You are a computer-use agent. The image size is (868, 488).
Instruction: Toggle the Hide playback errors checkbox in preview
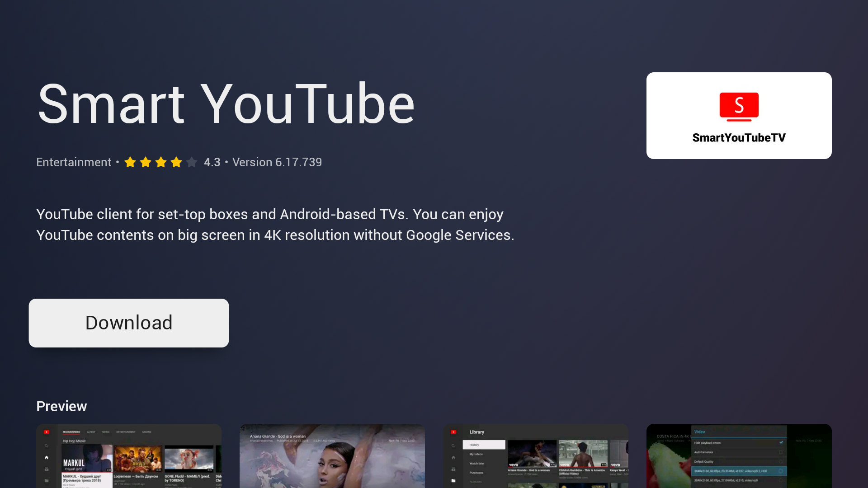[781, 443]
